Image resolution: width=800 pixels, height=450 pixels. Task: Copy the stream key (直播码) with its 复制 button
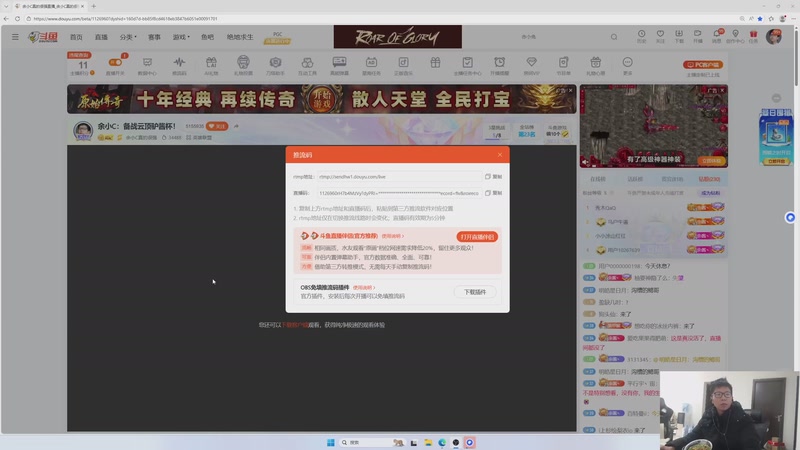coord(493,193)
